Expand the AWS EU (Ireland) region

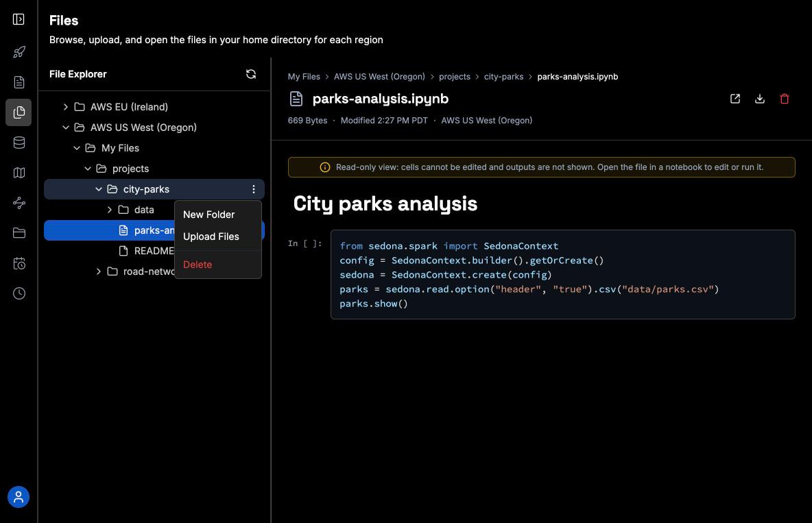coord(65,107)
